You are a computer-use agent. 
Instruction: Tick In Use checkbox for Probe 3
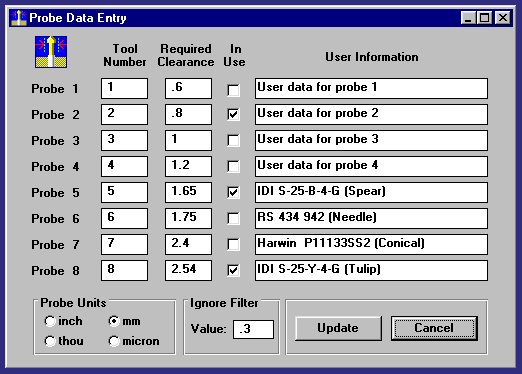click(233, 140)
